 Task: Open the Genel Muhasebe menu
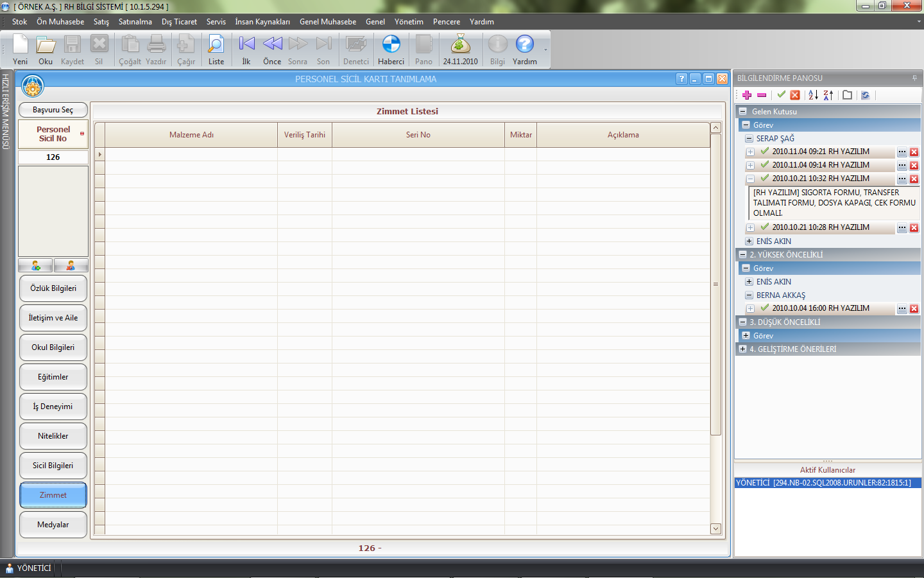coord(327,22)
